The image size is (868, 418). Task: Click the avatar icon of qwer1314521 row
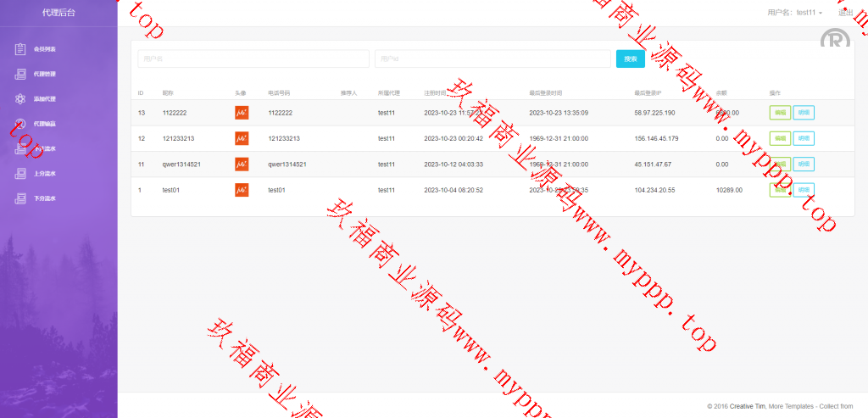click(242, 164)
